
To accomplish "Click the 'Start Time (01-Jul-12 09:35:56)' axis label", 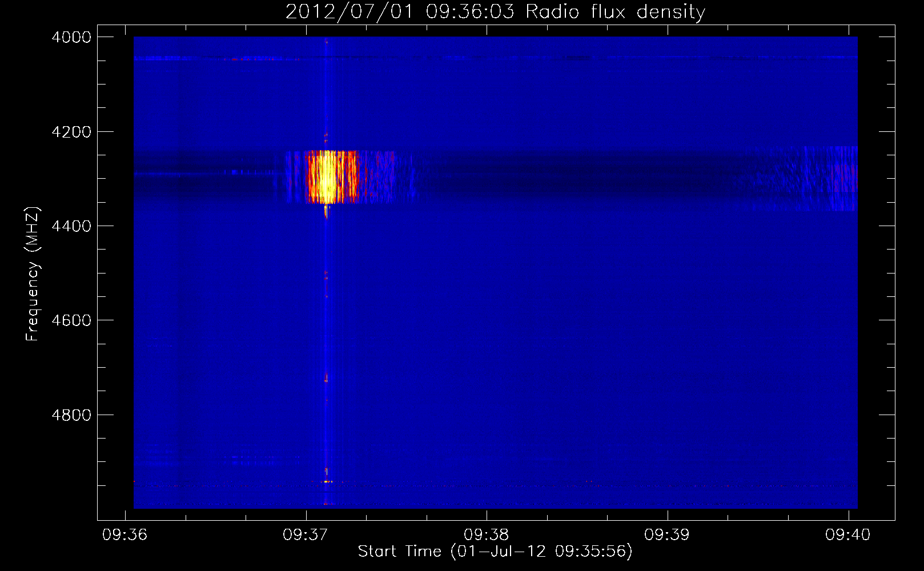I will [495, 552].
